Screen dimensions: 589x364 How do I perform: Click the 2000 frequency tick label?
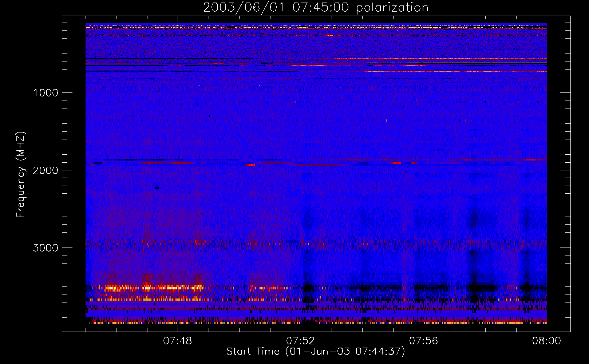(x=46, y=170)
